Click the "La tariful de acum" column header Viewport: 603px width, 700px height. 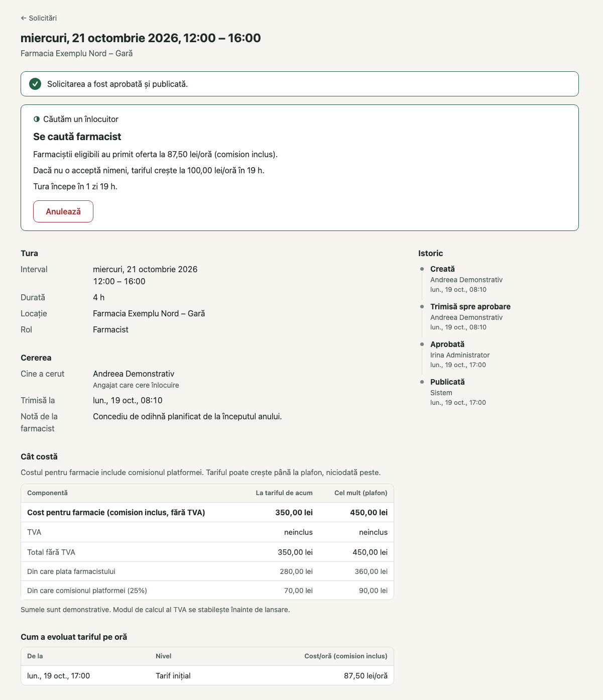tap(284, 493)
